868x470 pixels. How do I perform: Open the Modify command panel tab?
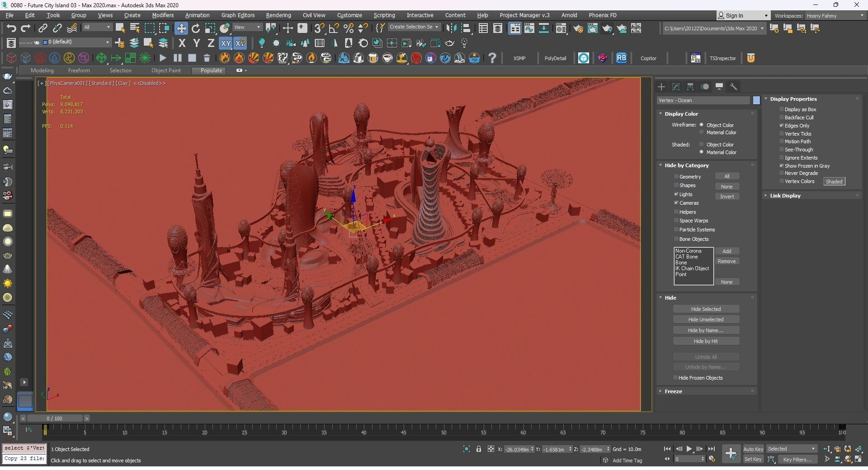coord(676,87)
